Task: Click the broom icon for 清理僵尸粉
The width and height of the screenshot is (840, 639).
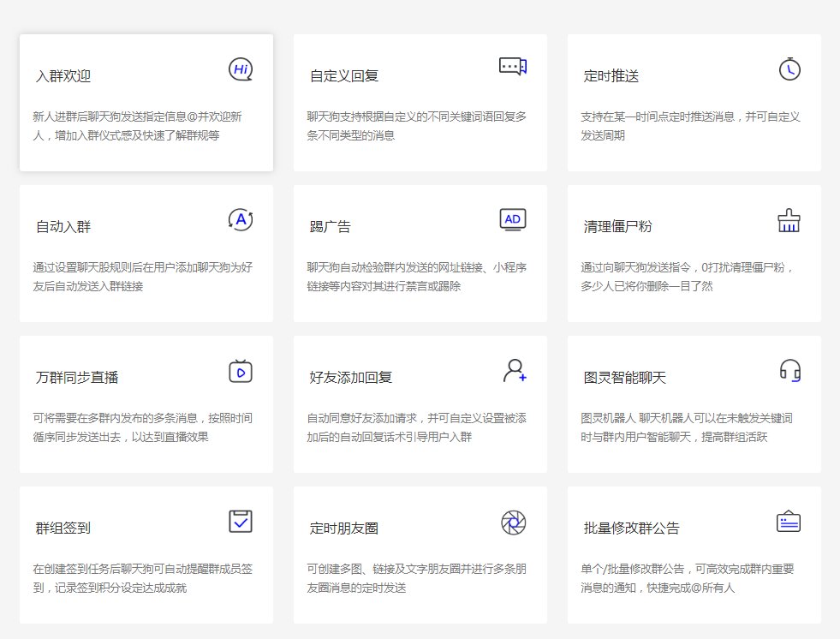Action: click(x=788, y=219)
